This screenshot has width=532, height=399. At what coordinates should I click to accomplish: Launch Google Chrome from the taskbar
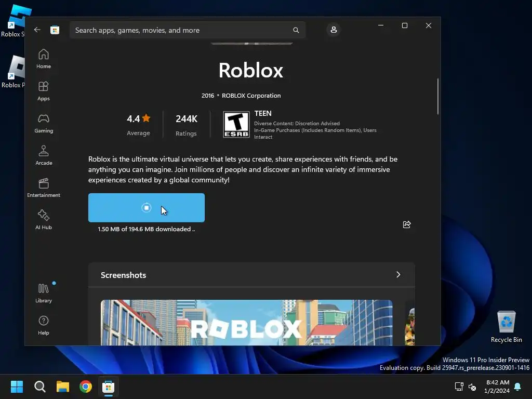(x=86, y=387)
